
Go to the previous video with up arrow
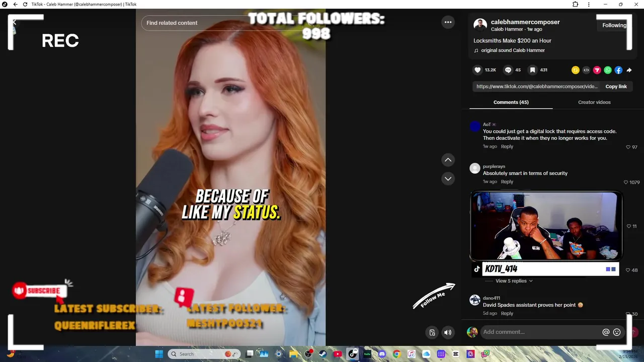[448, 160]
